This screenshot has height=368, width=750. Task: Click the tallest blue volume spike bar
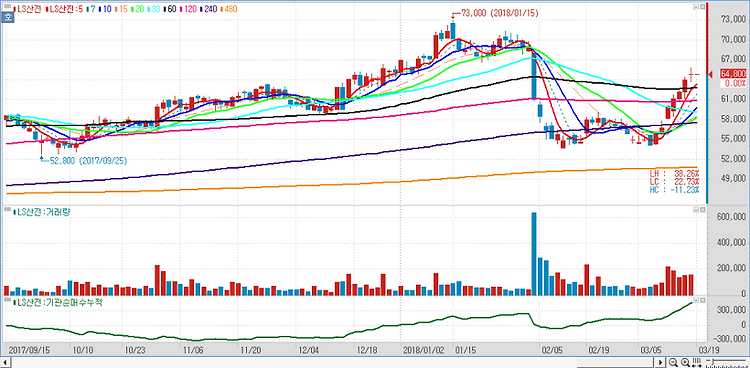[534, 254]
